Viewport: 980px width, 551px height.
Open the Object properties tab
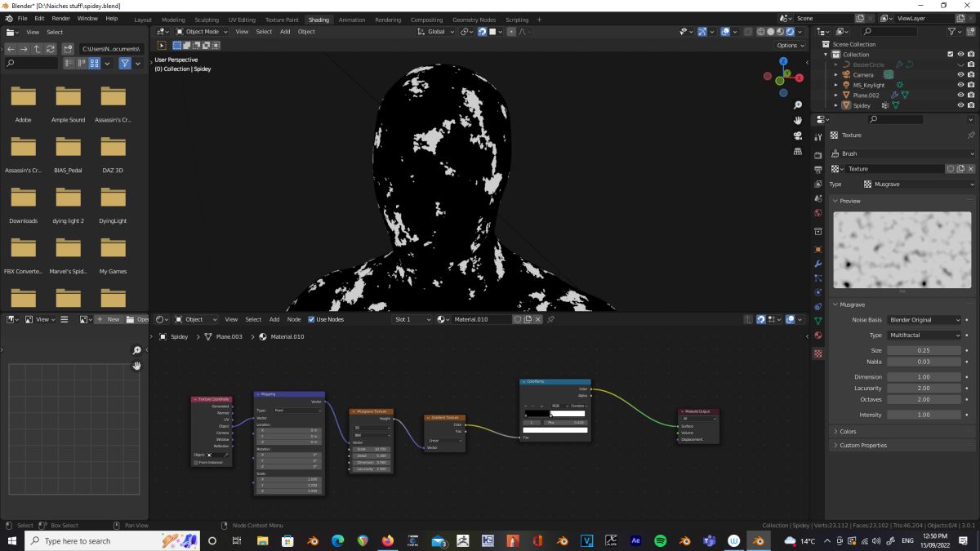818,249
